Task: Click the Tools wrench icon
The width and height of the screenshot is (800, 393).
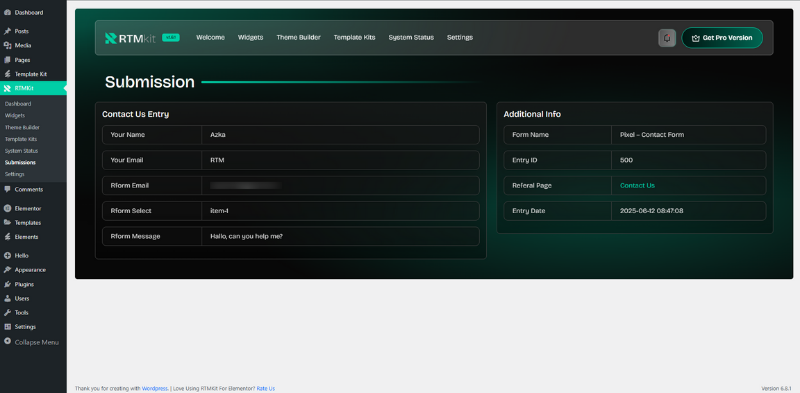Action: (x=7, y=312)
